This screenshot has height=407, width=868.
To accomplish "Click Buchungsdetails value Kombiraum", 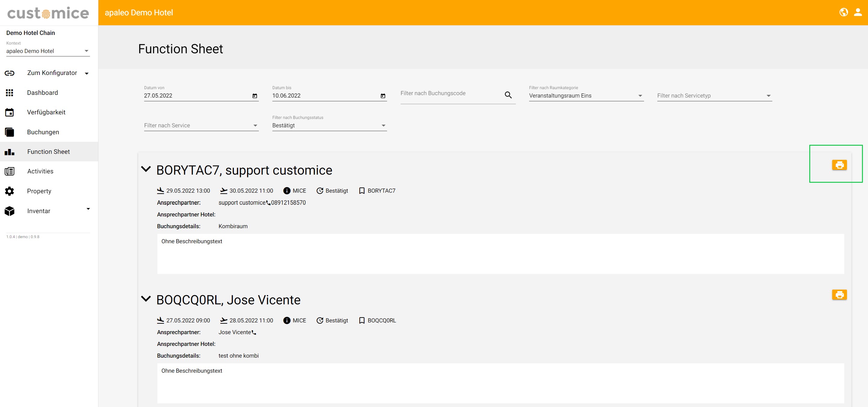I will (233, 226).
